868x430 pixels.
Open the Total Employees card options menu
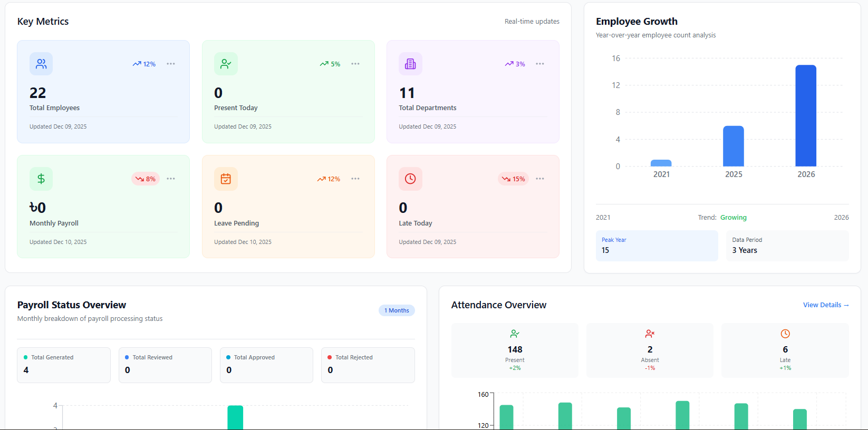click(x=171, y=64)
